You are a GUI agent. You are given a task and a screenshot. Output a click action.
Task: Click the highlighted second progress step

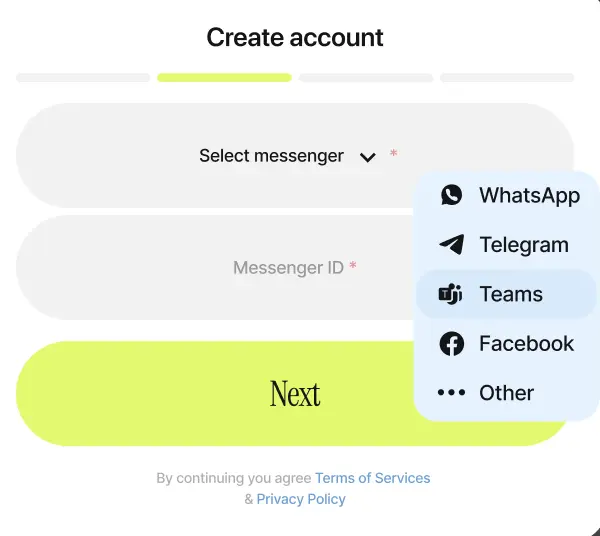tap(224, 77)
